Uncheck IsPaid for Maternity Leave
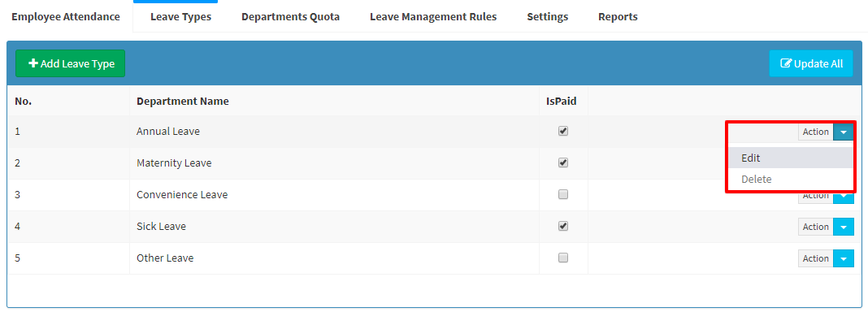Image resolution: width=868 pixels, height=312 pixels. click(x=563, y=162)
